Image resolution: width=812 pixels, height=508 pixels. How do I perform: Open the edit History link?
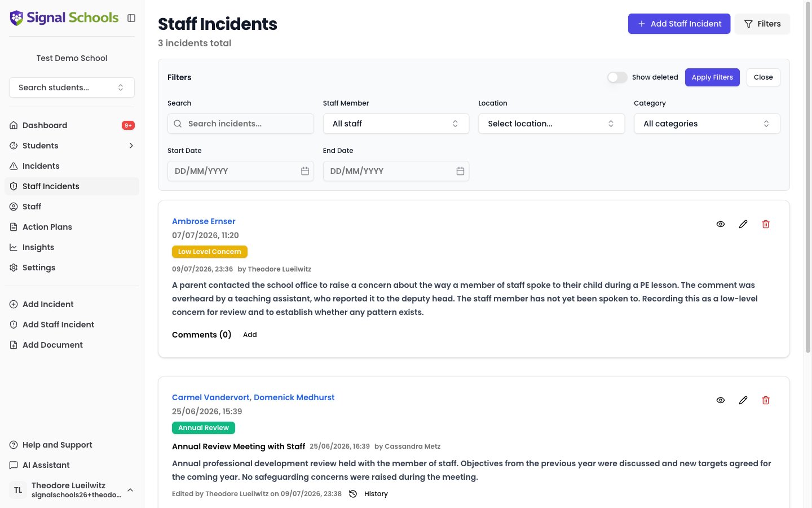point(376,494)
